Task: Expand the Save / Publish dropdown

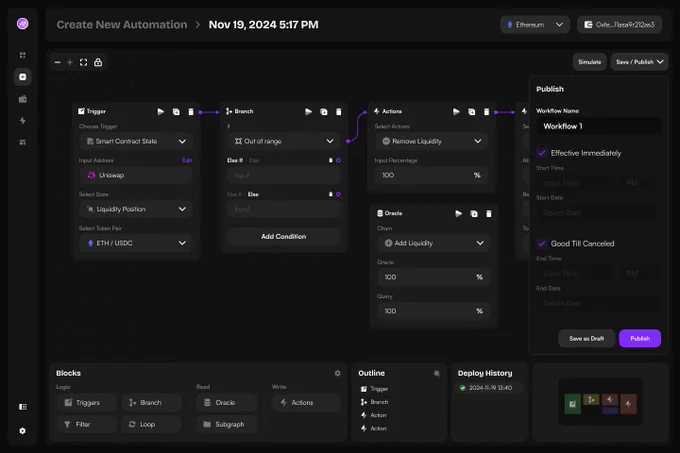Action: tap(639, 62)
